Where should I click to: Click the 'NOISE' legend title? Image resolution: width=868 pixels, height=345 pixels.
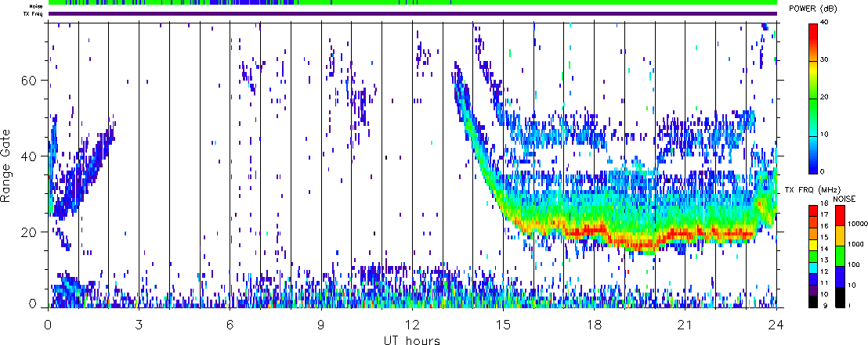pyautogui.click(x=844, y=199)
